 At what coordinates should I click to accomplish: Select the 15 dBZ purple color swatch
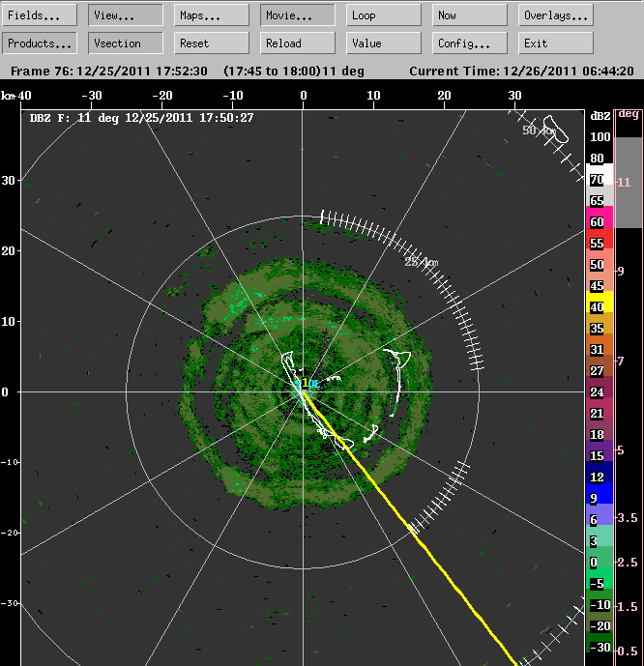click(x=600, y=450)
